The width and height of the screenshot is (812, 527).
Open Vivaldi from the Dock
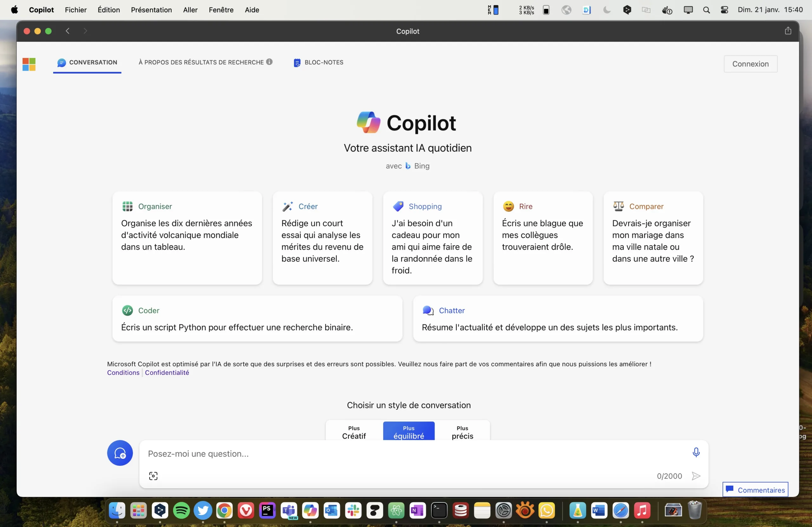246,510
